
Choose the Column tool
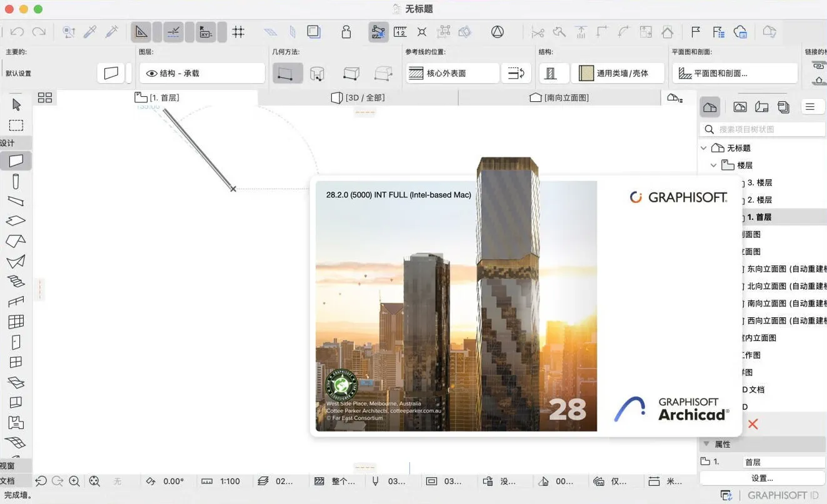click(16, 182)
